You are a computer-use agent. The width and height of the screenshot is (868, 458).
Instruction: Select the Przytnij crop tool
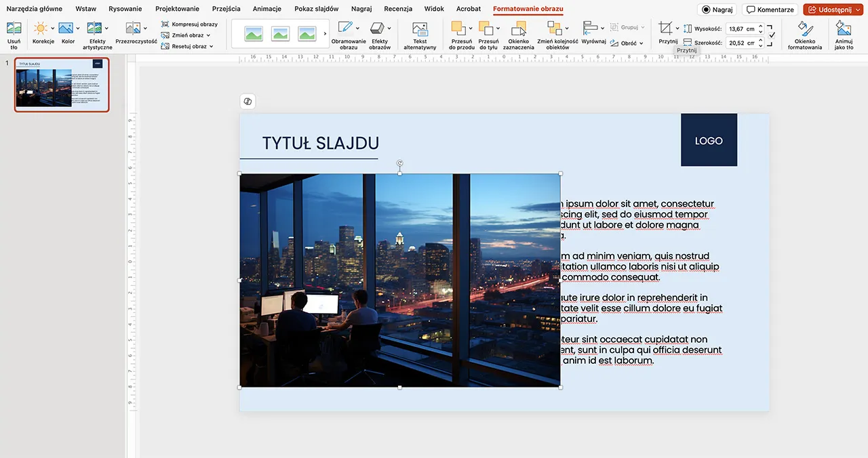click(666, 29)
